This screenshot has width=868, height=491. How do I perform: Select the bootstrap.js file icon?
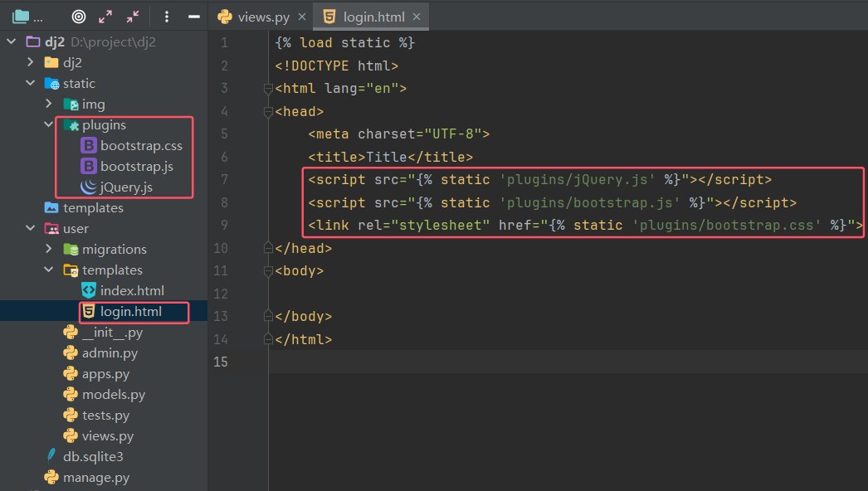pos(89,166)
